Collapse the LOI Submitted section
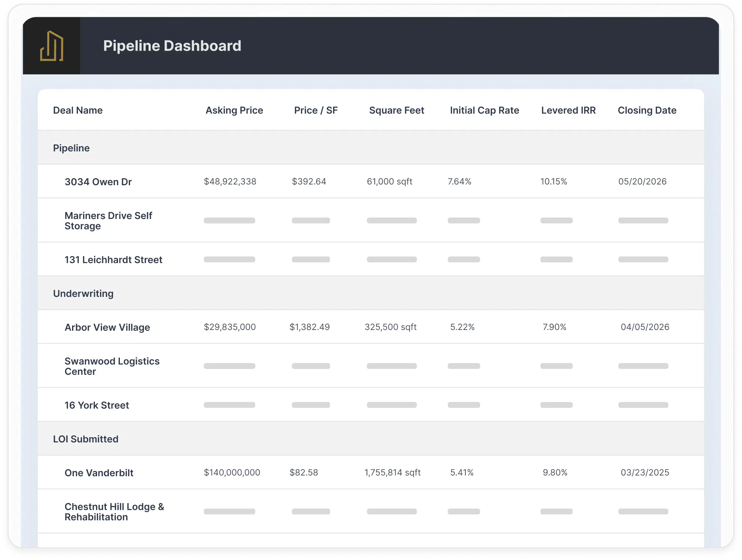Image resolution: width=742 pixels, height=560 pixels. [x=86, y=439]
